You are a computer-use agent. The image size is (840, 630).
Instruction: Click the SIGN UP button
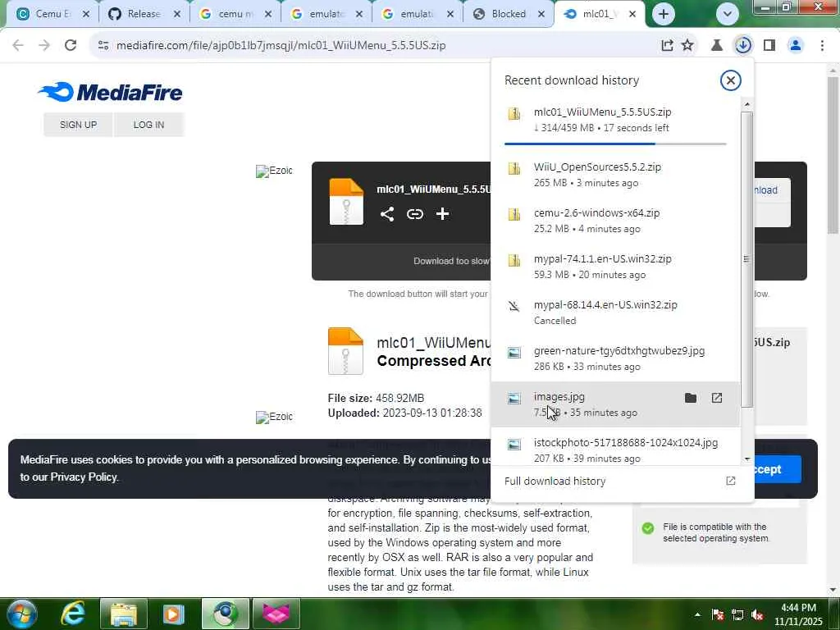78,125
